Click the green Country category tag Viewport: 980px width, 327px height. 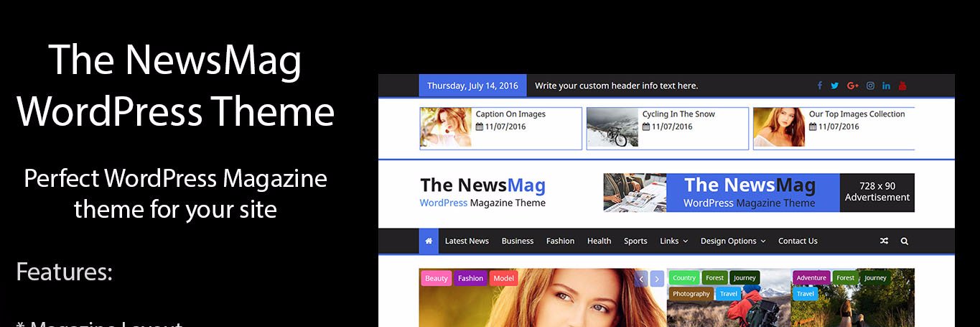coord(684,277)
